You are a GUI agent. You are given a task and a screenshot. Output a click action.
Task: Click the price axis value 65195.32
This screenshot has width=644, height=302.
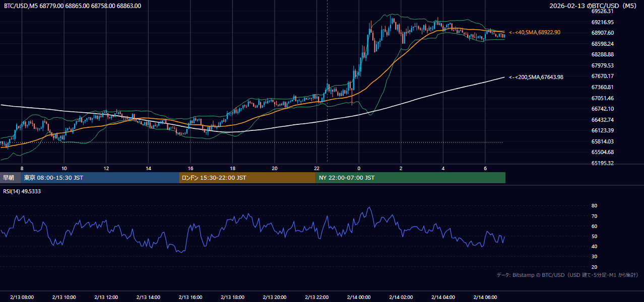pyautogui.click(x=602, y=163)
